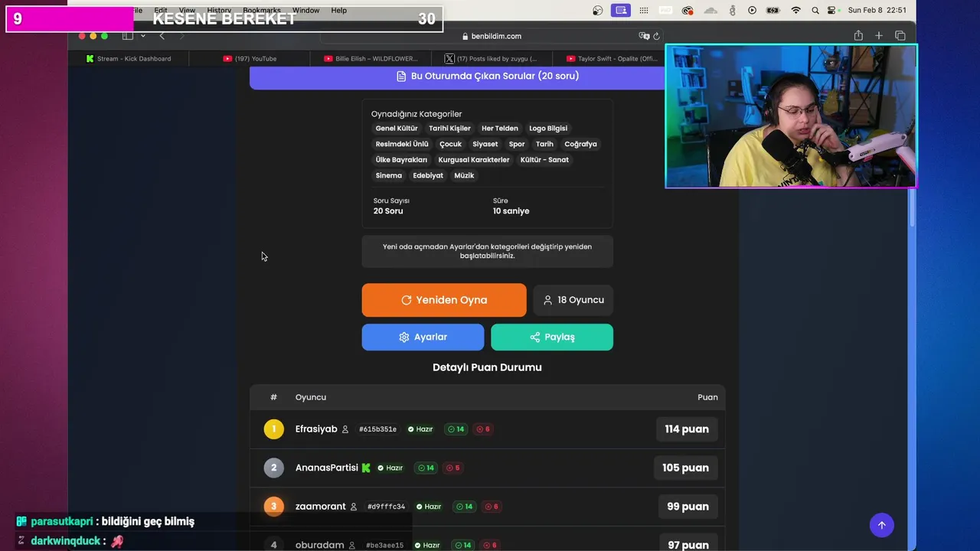Click the 18 Oyuncu button
980x551 pixels.
(x=573, y=300)
